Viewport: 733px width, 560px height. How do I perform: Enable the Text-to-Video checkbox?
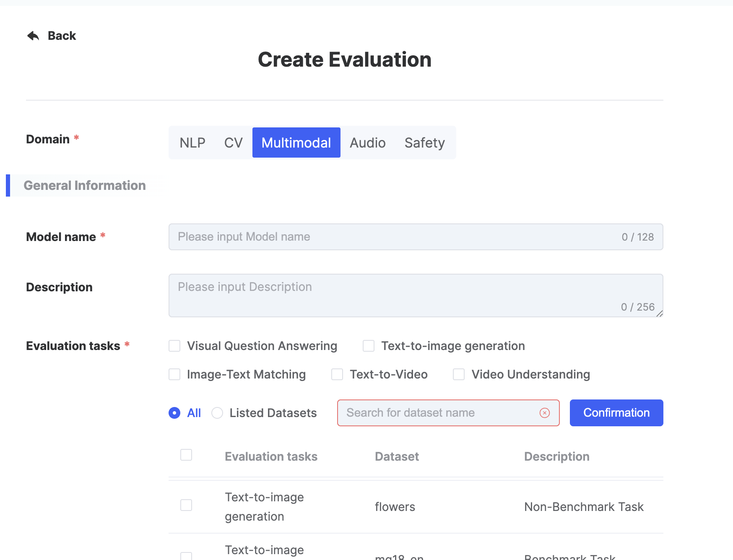tap(337, 374)
